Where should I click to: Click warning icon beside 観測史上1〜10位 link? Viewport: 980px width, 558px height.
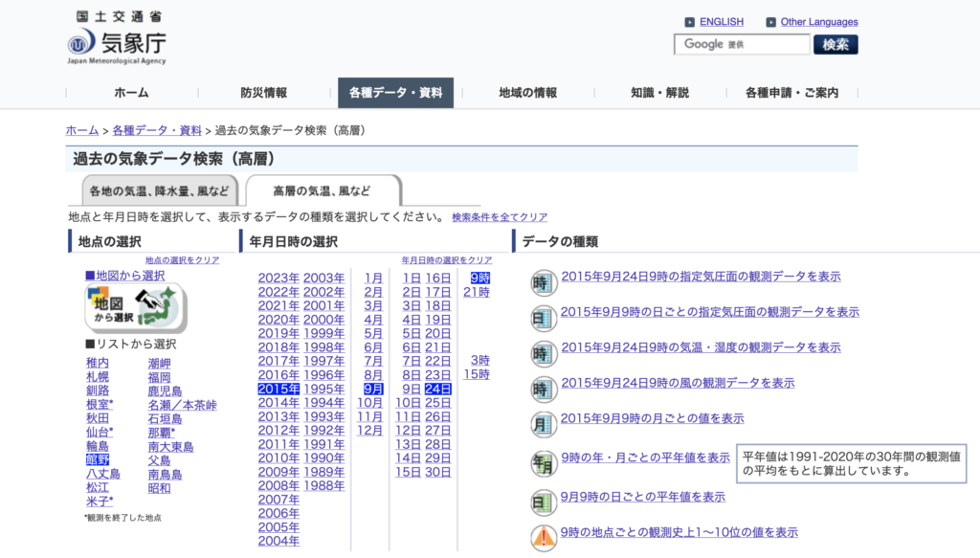544,537
